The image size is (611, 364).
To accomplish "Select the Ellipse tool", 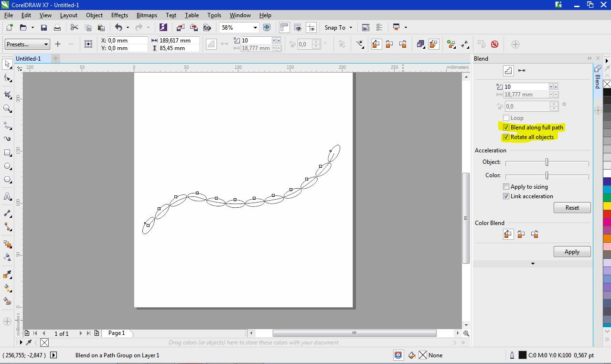I will click(x=7, y=166).
